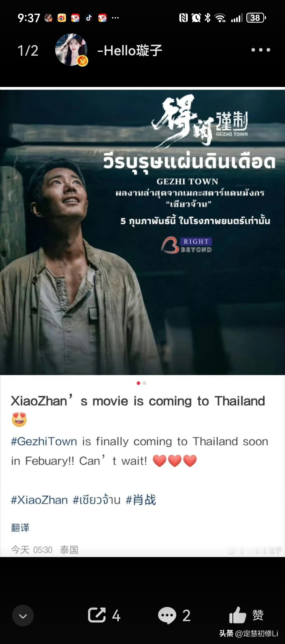Open the Thai #เซียวจ้าน hashtag

[x=97, y=500]
